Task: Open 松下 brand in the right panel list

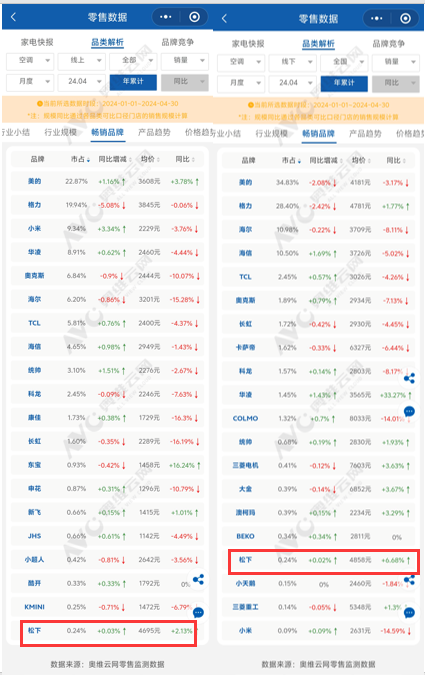Action: point(245,560)
